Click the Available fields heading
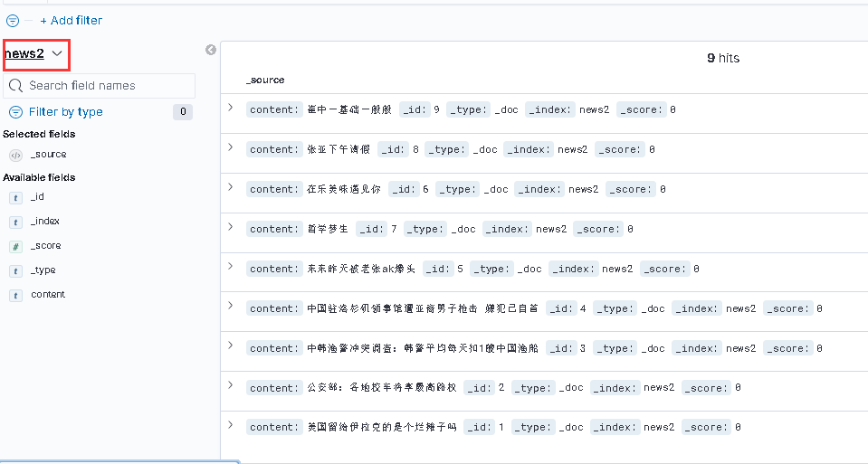This screenshot has height=464, width=868. 39,177
